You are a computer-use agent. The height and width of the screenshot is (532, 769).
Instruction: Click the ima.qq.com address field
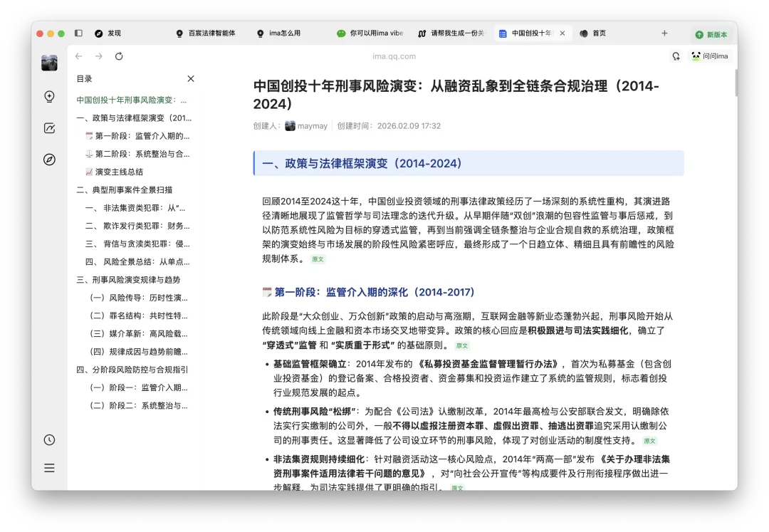point(394,56)
